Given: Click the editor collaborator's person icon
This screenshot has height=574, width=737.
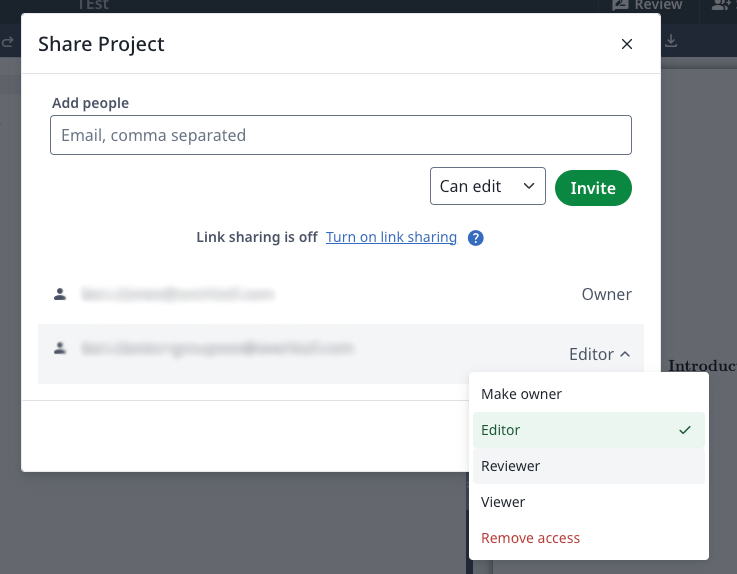Looking at the screenshot, I should click(60, 348).
